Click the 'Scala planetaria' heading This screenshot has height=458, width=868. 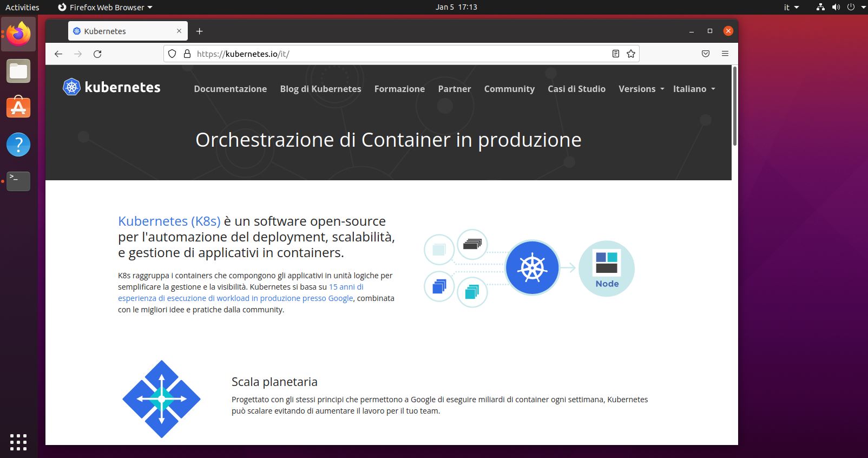(x=274, y=382)
